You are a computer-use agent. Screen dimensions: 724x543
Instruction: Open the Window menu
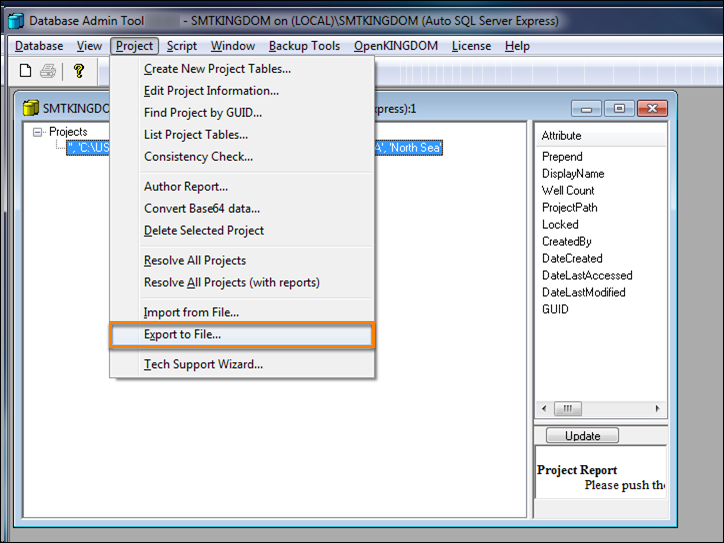[233, 46]
